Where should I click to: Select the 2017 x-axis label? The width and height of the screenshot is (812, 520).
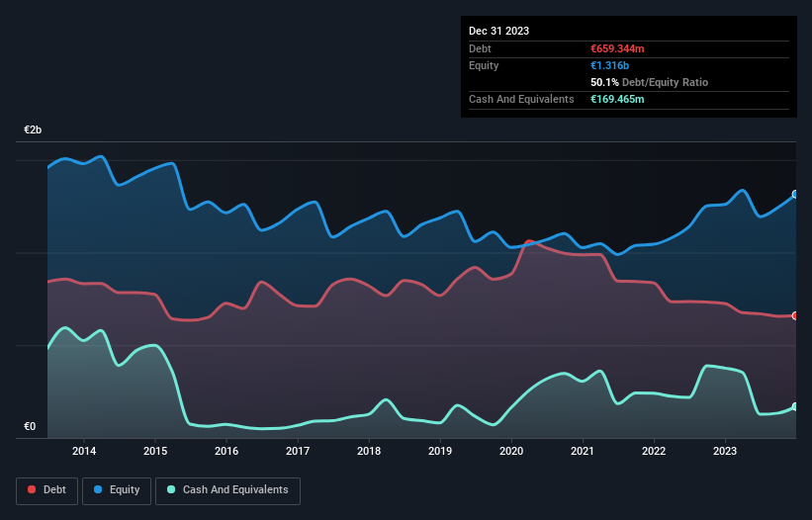pyautogui.click(x=298, y=451)
